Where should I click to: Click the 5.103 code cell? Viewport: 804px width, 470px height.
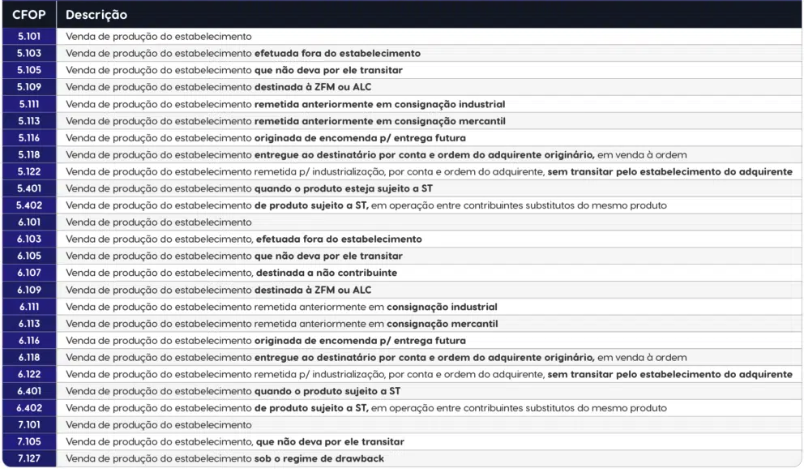coord(29,52)
